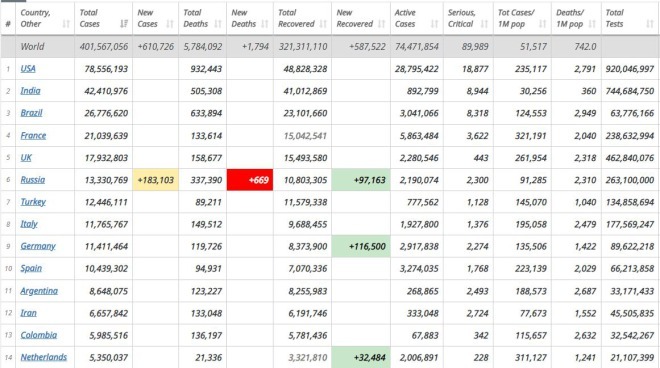Open the India country link
The image size is (660, 368).
[30, 91]
